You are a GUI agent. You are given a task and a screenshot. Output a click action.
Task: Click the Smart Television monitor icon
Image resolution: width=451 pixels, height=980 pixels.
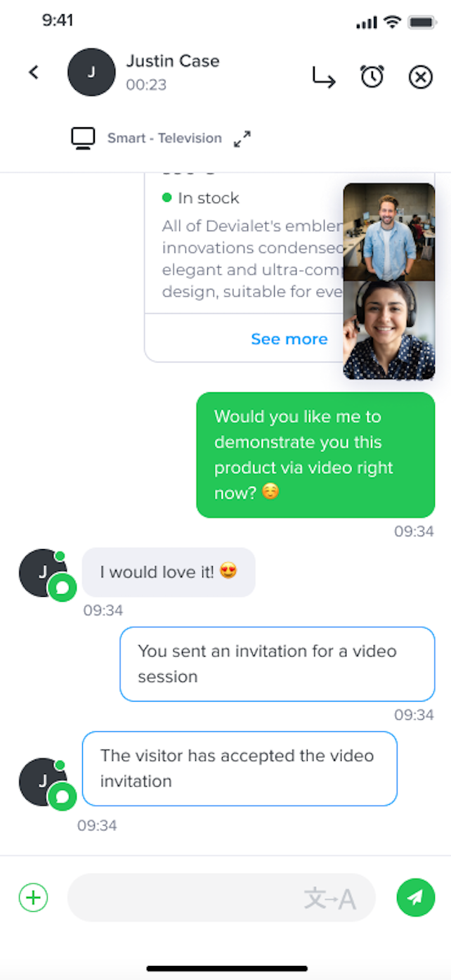[83, 138]
